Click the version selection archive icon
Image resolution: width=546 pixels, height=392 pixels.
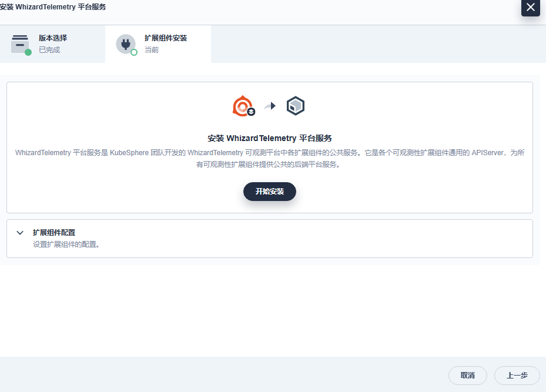pos(21,44)
